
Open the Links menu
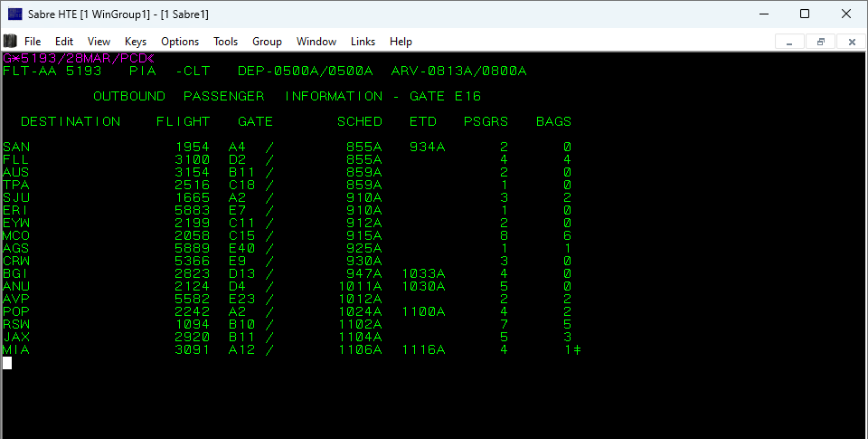[x=363, y=42]
